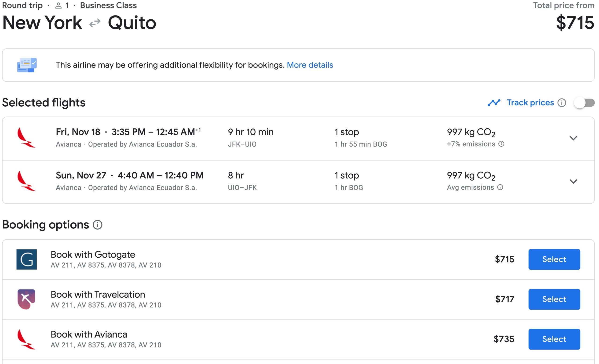Click the flexibility ticket icon in banner
The height and width of the screenshot is (364, 599).
click(x=27, y=65)
